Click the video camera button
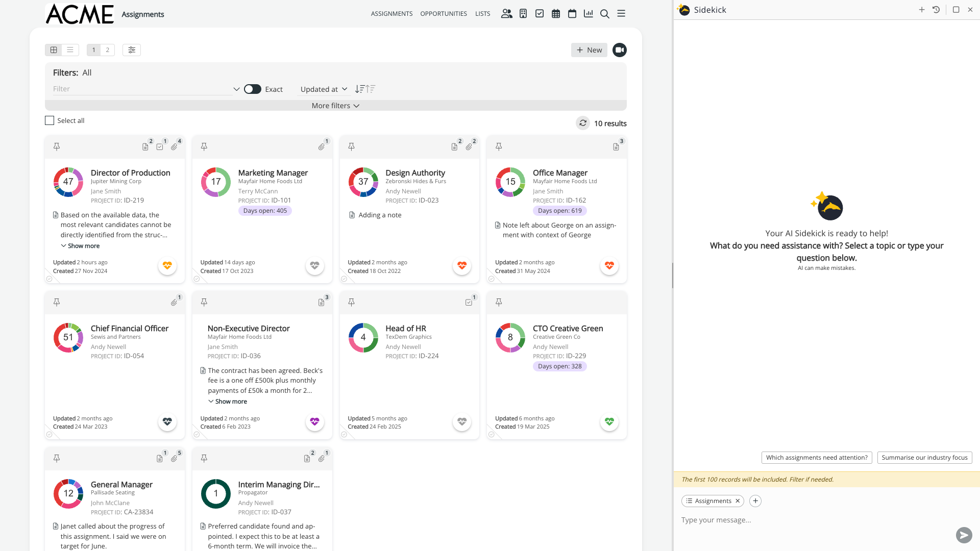Image resolution: width=980 pixels, height=551 pixels. tap(620, 50)
